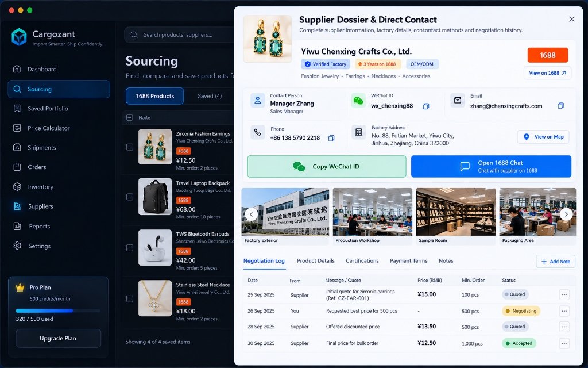Image resolution: width=588 pixels, height=368 pixels.
Task: Copy the +86 138 5790 2218 phone number
Action: pos(331,138)
